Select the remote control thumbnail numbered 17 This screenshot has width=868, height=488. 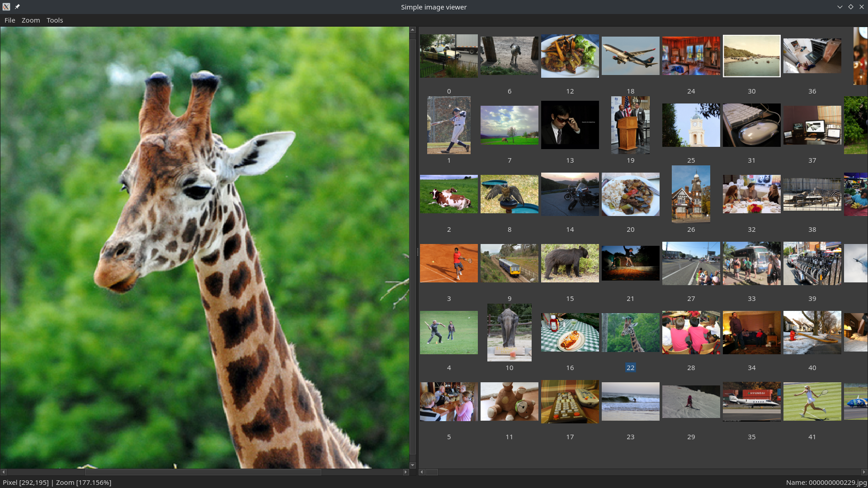[x=570, y=401]
